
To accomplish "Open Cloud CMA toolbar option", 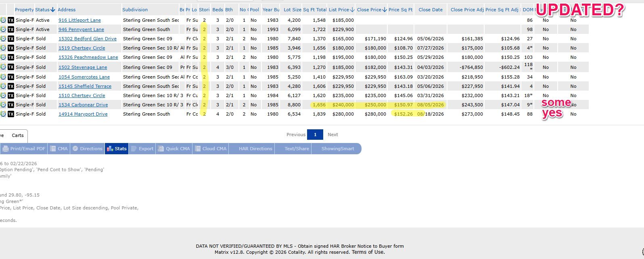I will coord(210,149).
